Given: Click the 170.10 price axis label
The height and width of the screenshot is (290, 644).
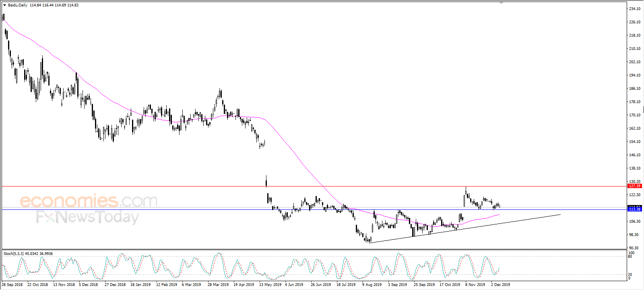Looking at the screenshot, I should (635, 115).
